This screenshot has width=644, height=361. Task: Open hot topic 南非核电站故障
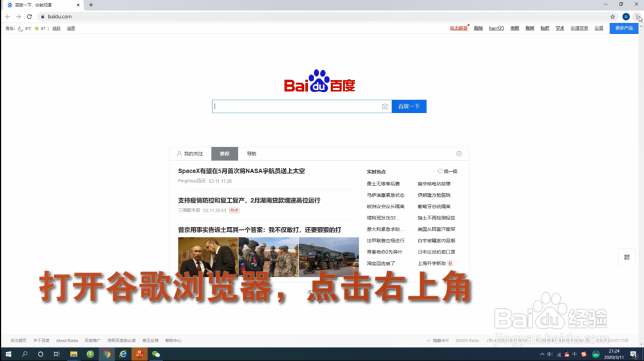[434, 184]
